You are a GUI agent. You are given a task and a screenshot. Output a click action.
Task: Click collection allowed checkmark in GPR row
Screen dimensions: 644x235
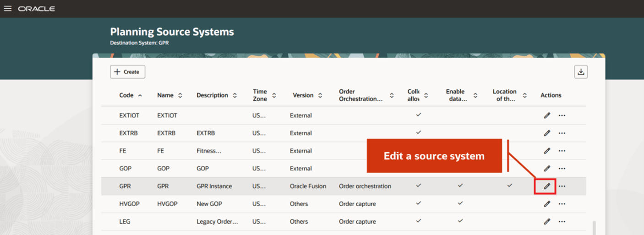point(418,186)
